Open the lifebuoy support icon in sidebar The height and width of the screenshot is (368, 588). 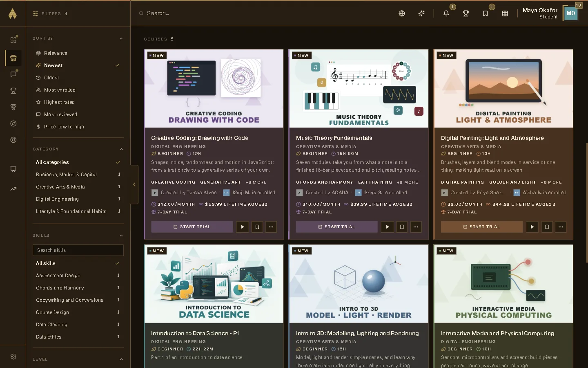(13, 140)
